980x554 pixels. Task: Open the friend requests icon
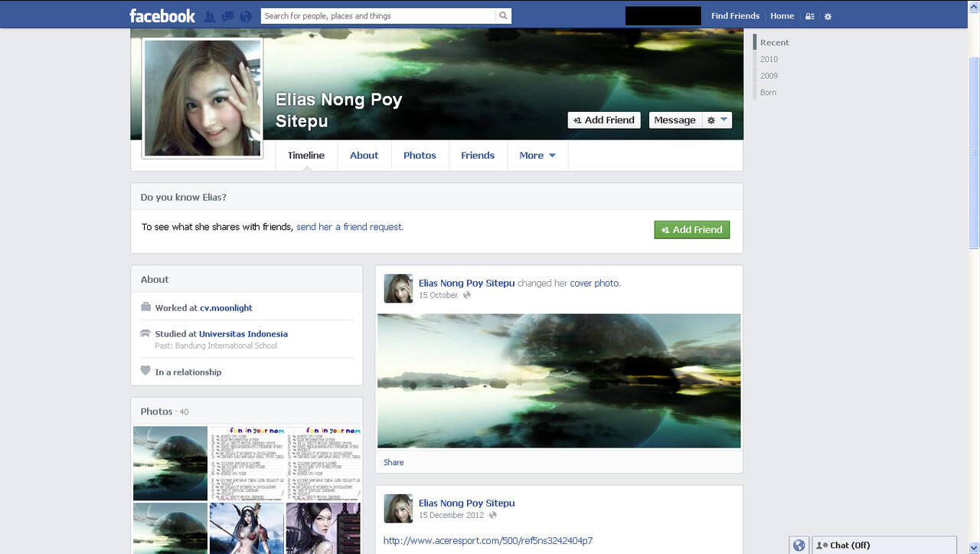click(210, 16)
